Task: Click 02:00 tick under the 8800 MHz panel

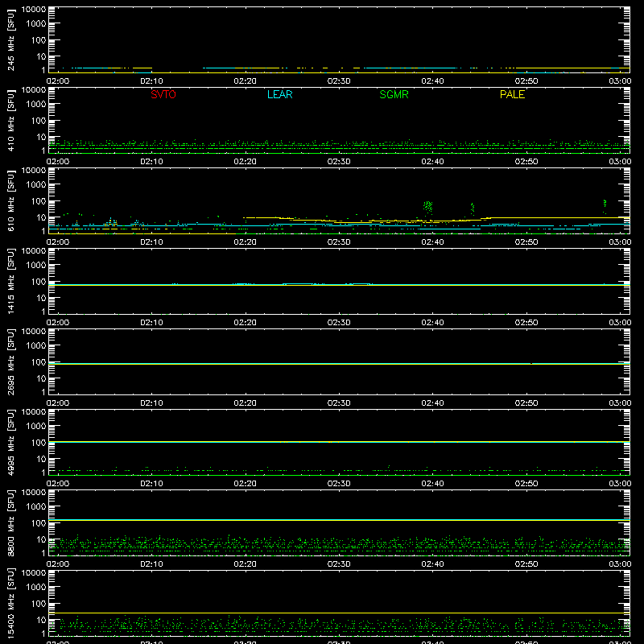Action: pos(58,564)
